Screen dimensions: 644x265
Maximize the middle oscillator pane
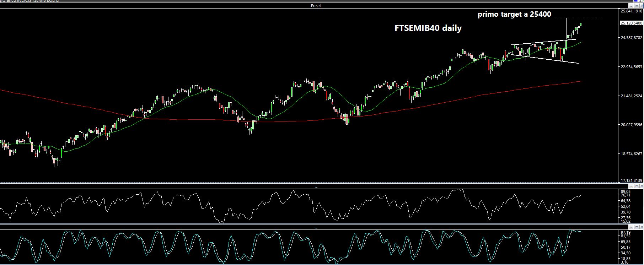(637, 186)
